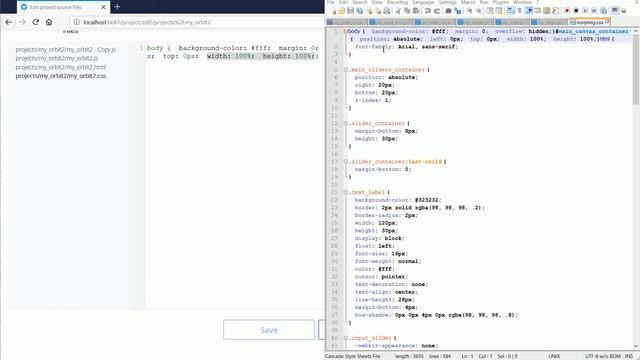
Task: Click the close button on morphing.css tab
Action: (607, 21)
